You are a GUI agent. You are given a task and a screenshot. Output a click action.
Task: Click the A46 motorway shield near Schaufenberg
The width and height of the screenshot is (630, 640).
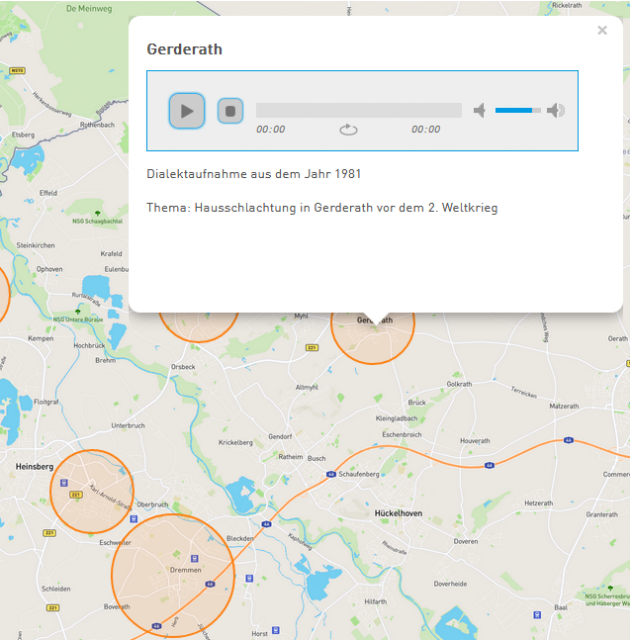click(331, 474)
